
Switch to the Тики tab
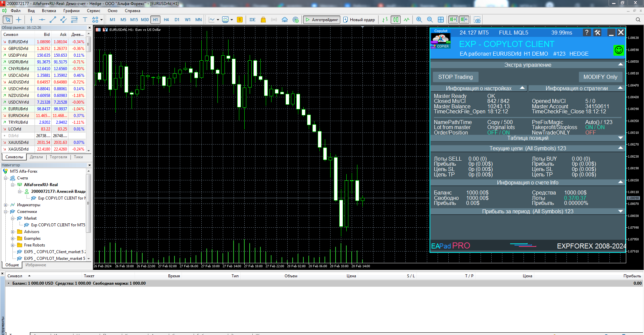tap(78, 157)
